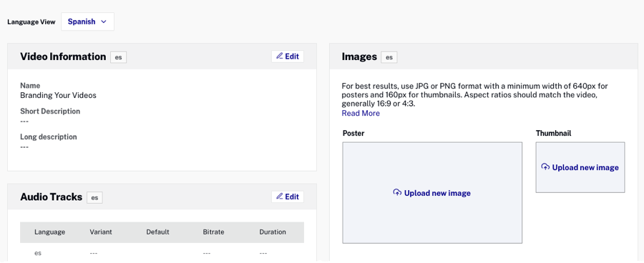Open the Read More link

pyautogui.click(x=361, y=113)
